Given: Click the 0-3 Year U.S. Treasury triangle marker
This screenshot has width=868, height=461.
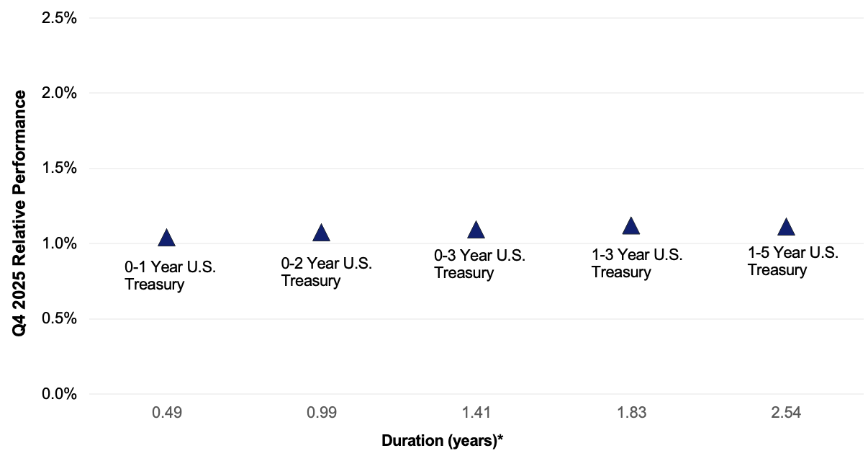Looking at the screenshot, I should pyautogui.click(x=476, y=230).
